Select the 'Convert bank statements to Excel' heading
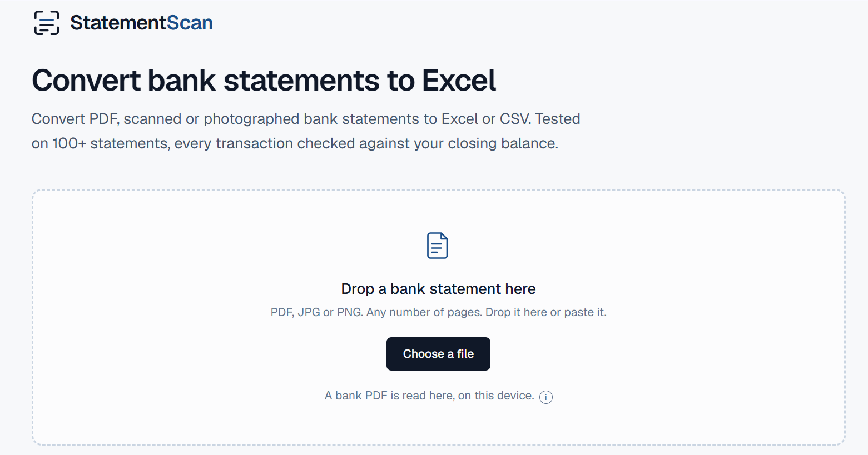This screenshot has width=868, height=455. tap(264, 81)
